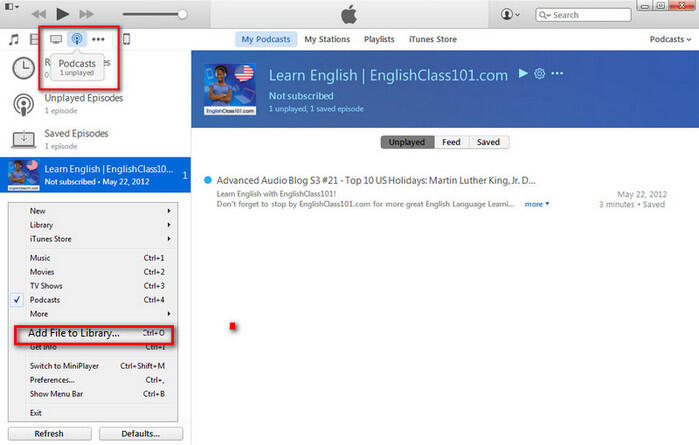The height and width of the screenshot is (445, 699).
Task: Click the Play button in the playback controls
Action: point(62,14)
